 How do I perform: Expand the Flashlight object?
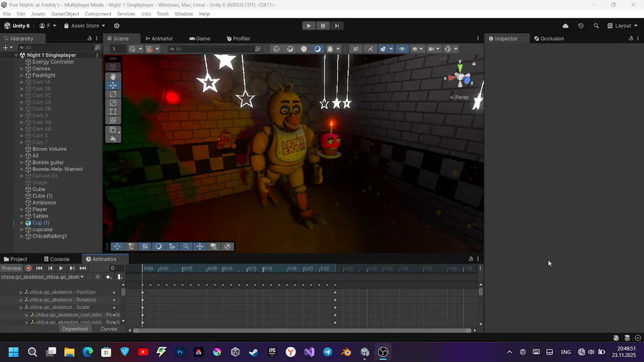21,76
